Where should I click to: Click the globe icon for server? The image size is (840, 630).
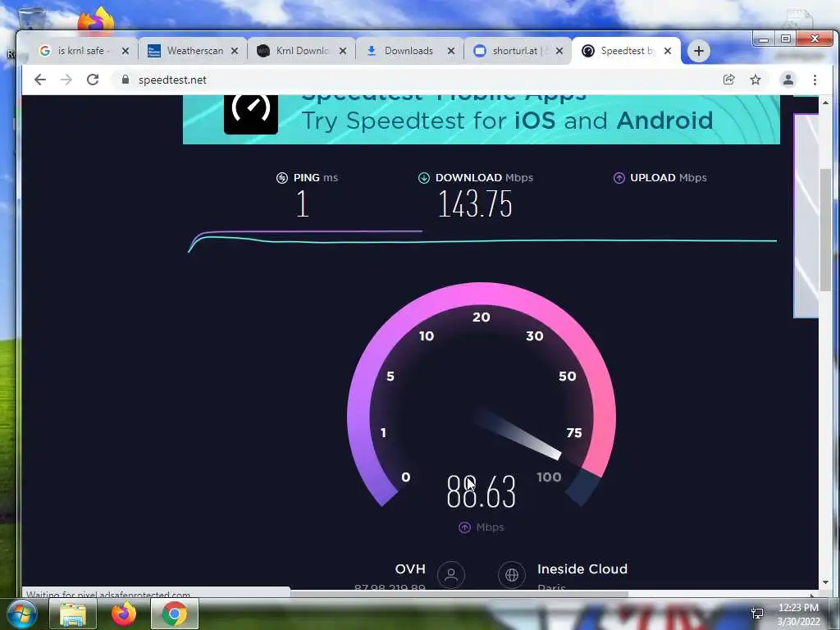[x=512, y=575]
